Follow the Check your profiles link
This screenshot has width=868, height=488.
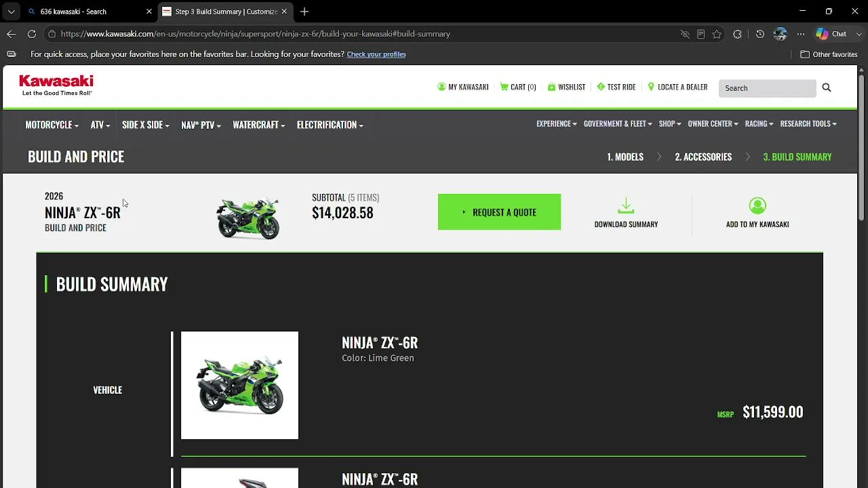click(x=376, y=54)
